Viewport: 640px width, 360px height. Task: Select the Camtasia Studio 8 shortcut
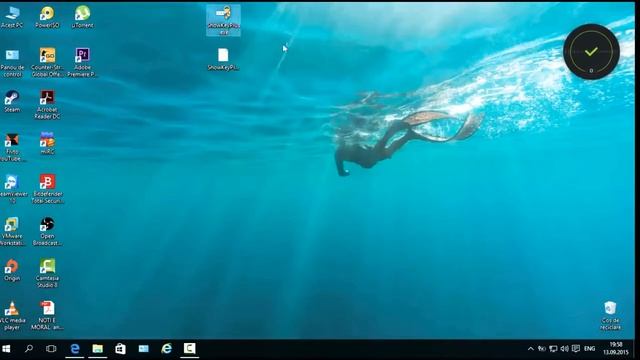click(x=47, y=273)
